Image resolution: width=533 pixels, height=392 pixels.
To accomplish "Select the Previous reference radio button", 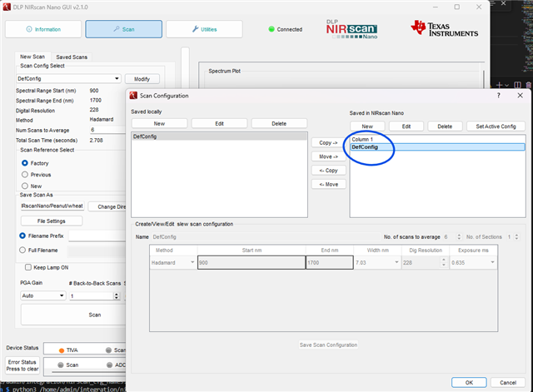I will click(x=25, y=175).
